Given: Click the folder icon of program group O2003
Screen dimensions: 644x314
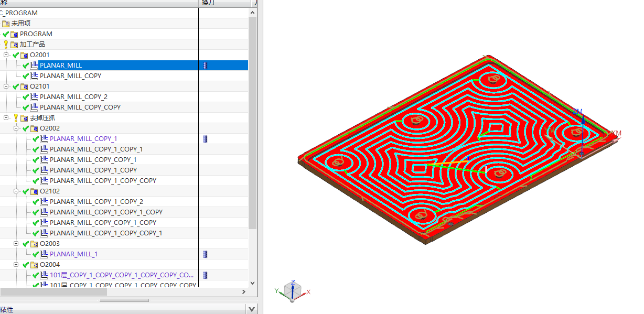Looking at the screenshot, I should point(34,244).
